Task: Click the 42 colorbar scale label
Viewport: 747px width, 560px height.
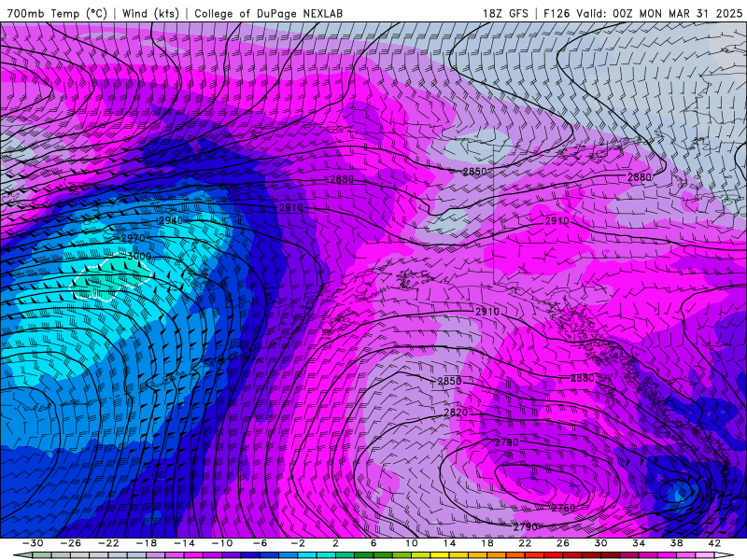Action: click(714, 543)
